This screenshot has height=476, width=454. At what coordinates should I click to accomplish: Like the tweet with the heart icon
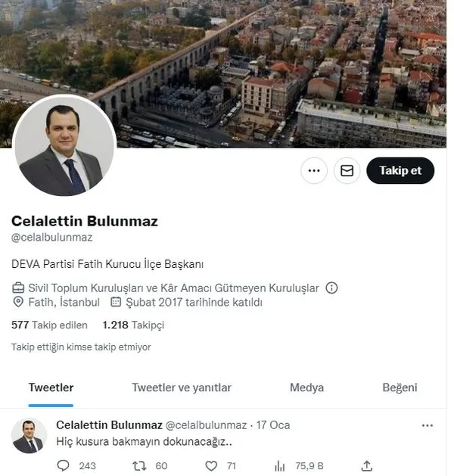tap(211, 465)
